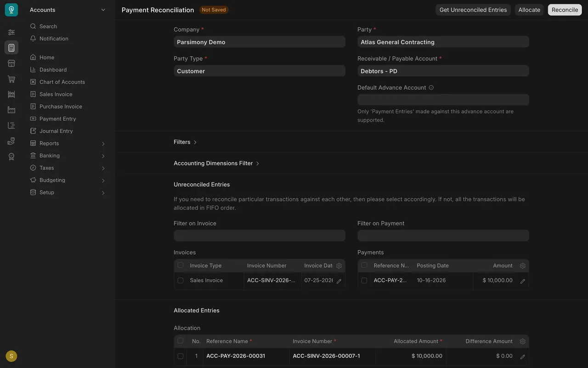Click the Default Advance Account field

[x=443, y=100]
